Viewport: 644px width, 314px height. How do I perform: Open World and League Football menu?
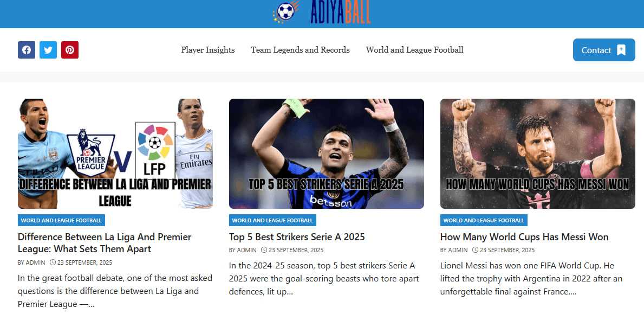(x=414, y=50)
